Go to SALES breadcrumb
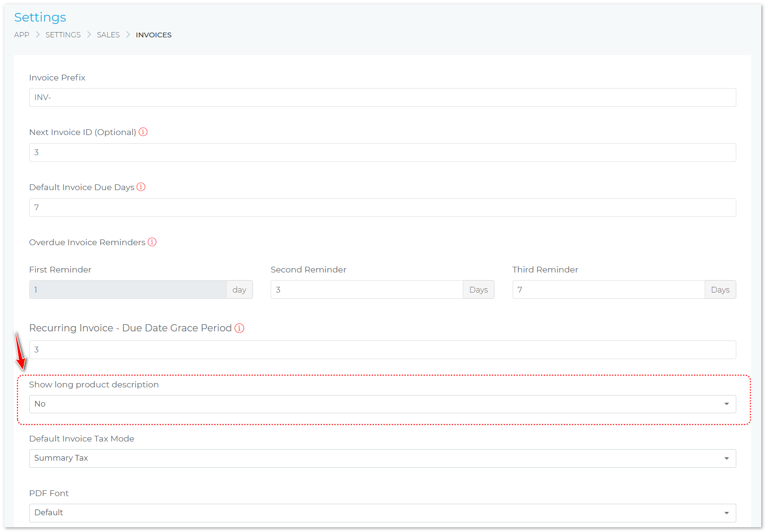The width and height of the screenshot is (766, 532). (x=108, y=35)
